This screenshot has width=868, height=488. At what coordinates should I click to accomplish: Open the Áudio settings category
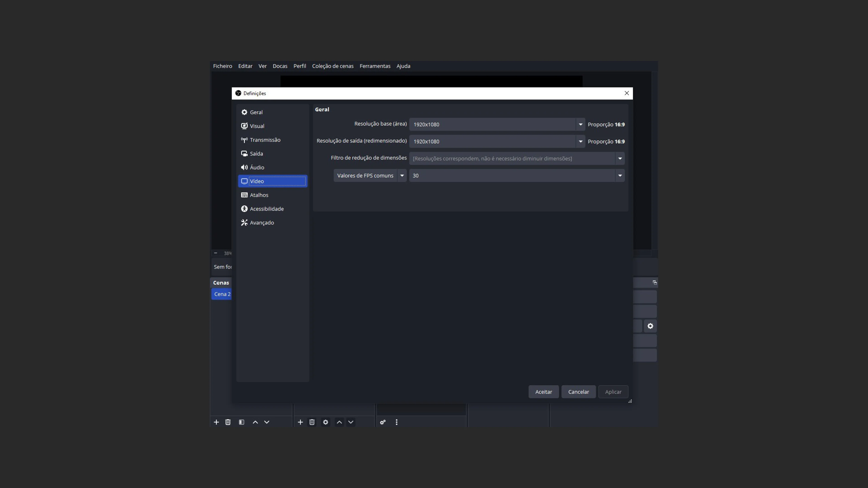pyautogui.click(x=273, y=167)
